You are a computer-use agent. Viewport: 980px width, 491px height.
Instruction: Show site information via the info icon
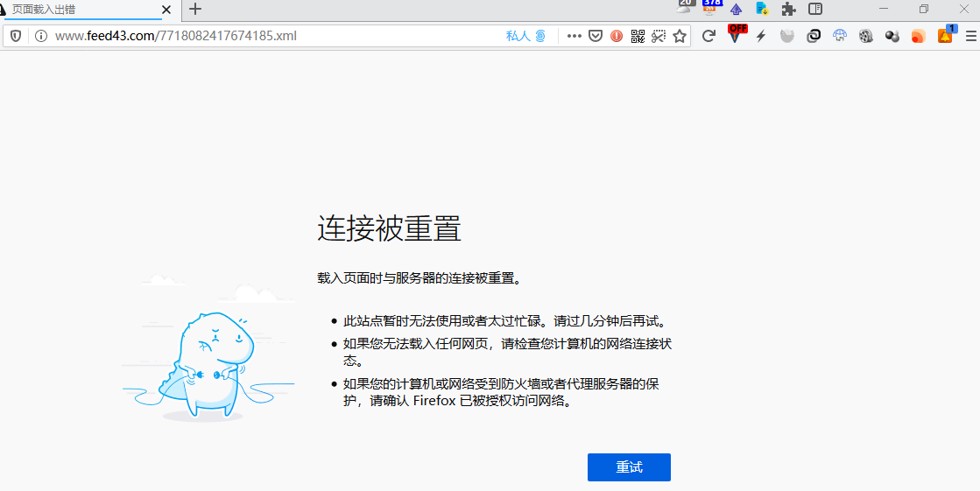pyautogui.click(x=41, y=36)
